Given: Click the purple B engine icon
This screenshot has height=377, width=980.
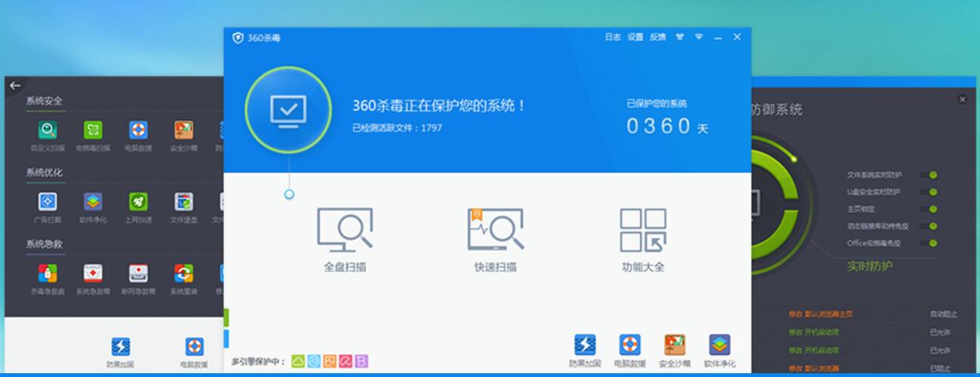Looking at the screenshot, I should click(x=362, y=361).
